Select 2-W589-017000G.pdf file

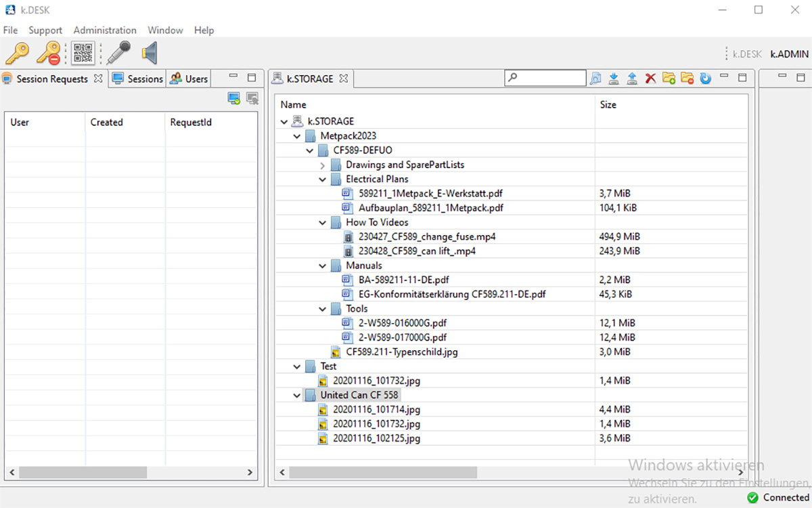403,337
